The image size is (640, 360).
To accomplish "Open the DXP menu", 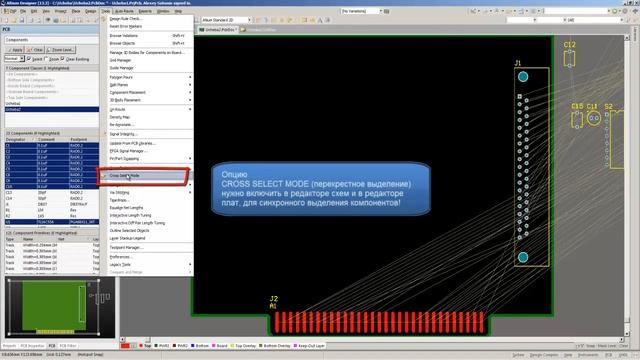I will (x=10, y=11).
